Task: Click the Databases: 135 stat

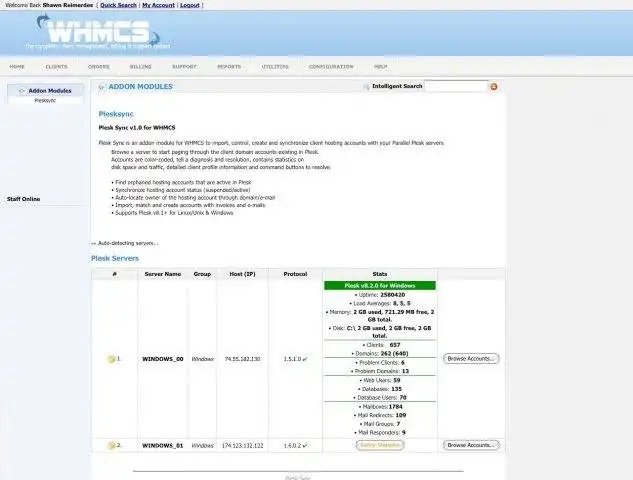Action: (380, 389)
